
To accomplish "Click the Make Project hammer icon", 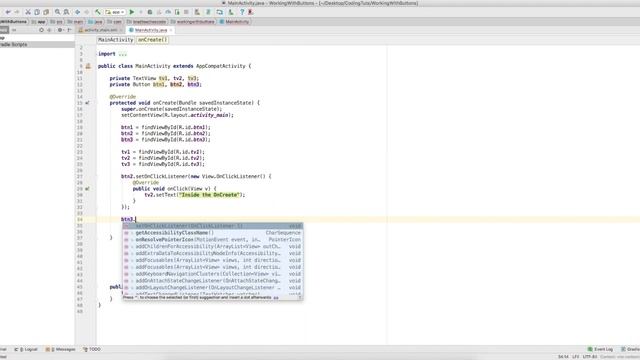I will point(98,12).
